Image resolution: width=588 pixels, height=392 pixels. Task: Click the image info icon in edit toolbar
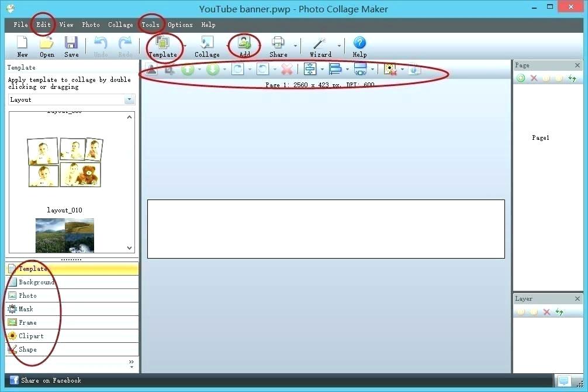pos(414,70)
